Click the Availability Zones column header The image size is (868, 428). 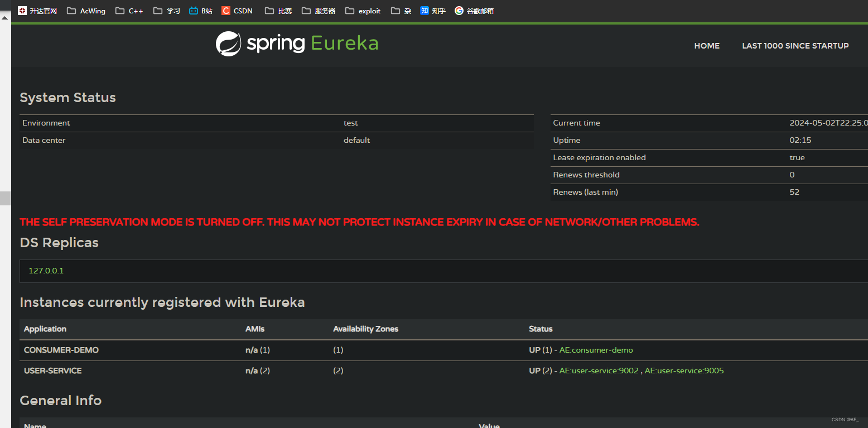366,329
